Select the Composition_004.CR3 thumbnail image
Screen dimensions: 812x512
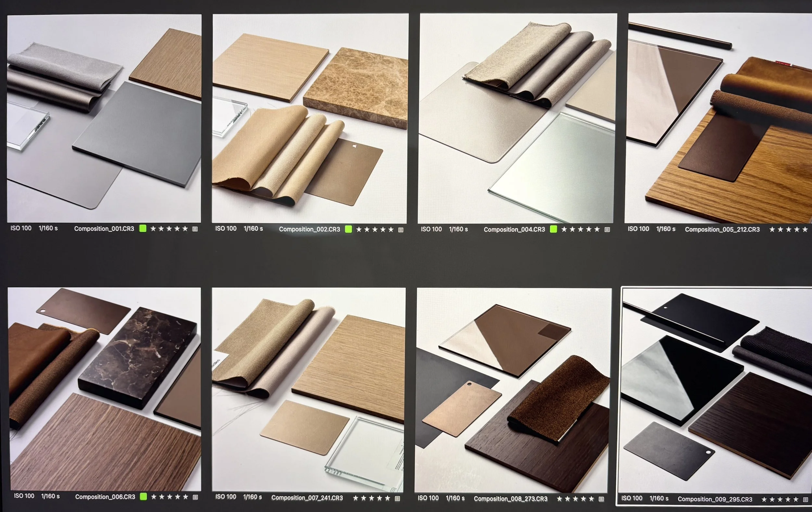point(517,118)
